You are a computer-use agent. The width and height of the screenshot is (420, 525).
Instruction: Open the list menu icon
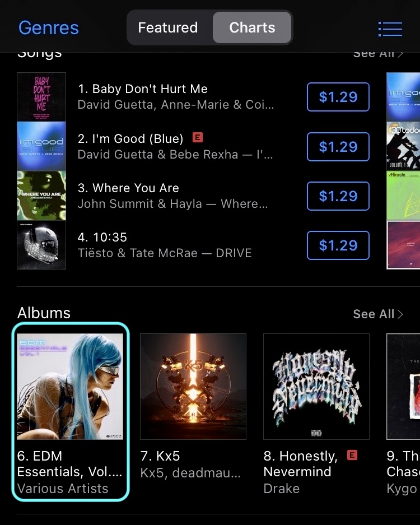pos(390,29)
